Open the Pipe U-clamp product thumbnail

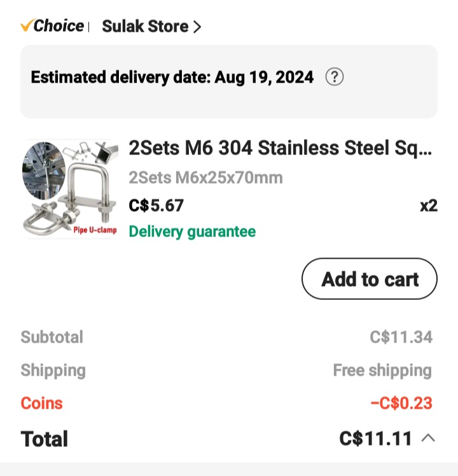click(70, 189)
